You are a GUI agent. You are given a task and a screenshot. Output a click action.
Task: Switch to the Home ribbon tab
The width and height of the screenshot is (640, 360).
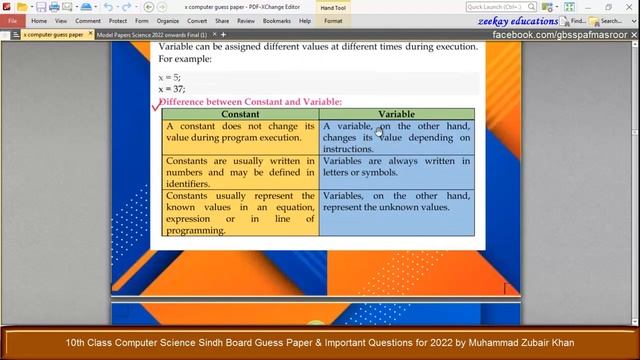tap(39, 21)
